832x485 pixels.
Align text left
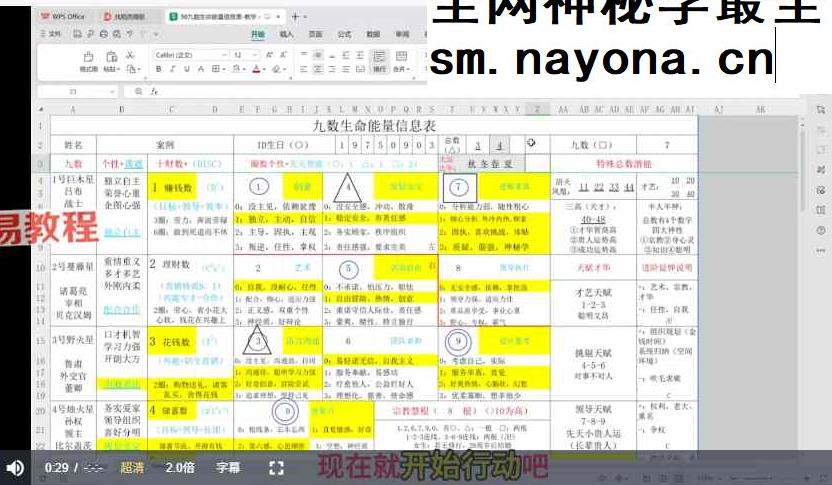coord(304,69)
